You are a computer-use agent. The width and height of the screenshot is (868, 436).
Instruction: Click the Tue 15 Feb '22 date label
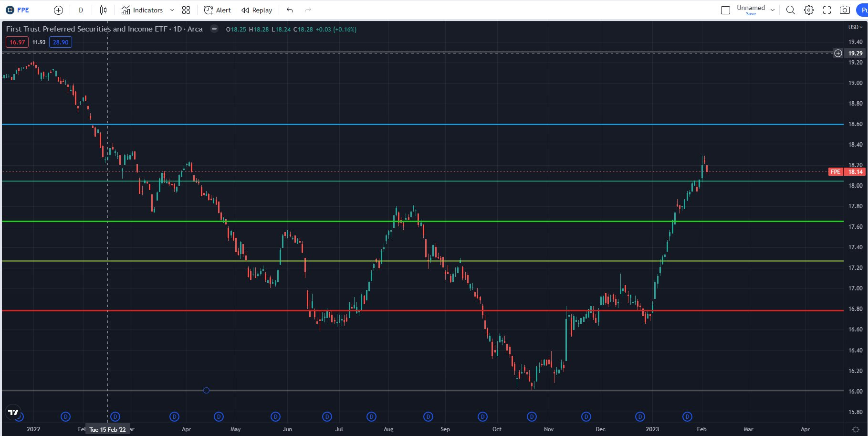pos(107,429)
